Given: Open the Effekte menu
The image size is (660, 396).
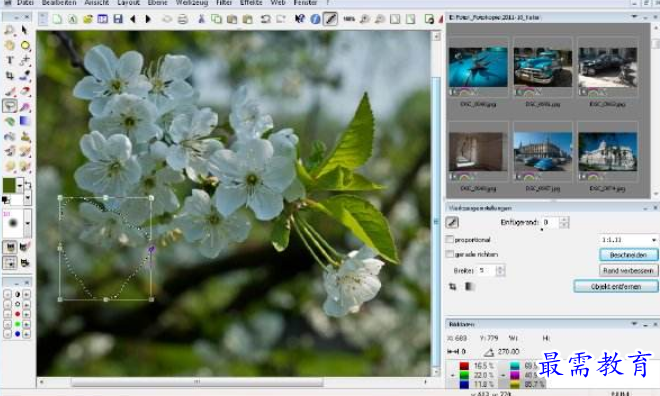Looking at the screenshot, I should pos(251,3).
